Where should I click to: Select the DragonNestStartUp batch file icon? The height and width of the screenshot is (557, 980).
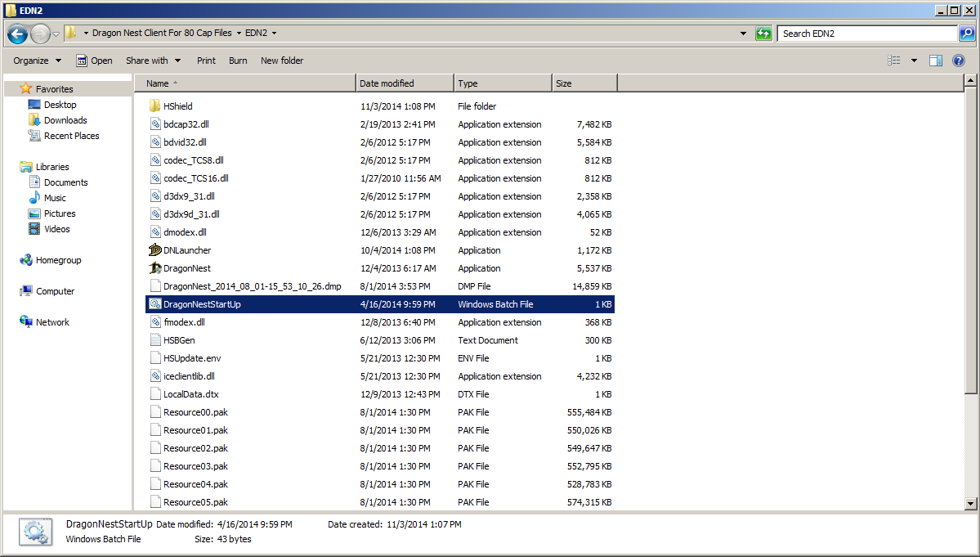(x=155, y=304)
